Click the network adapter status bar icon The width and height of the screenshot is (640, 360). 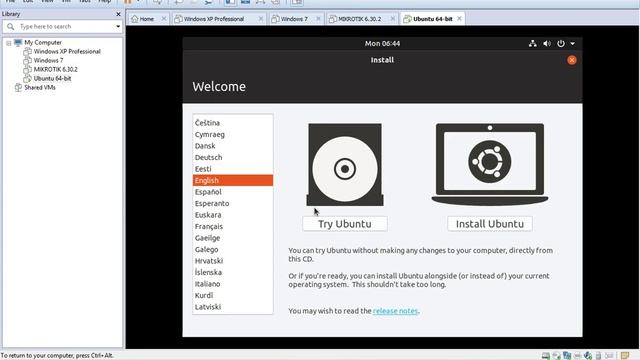[567, 356]
